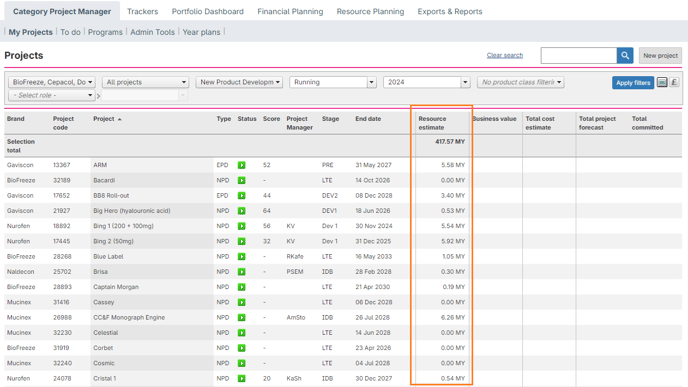Open the table view icon beside Apply filters
This screenshot has width=688, height=387.
click(x=662, y=82)
